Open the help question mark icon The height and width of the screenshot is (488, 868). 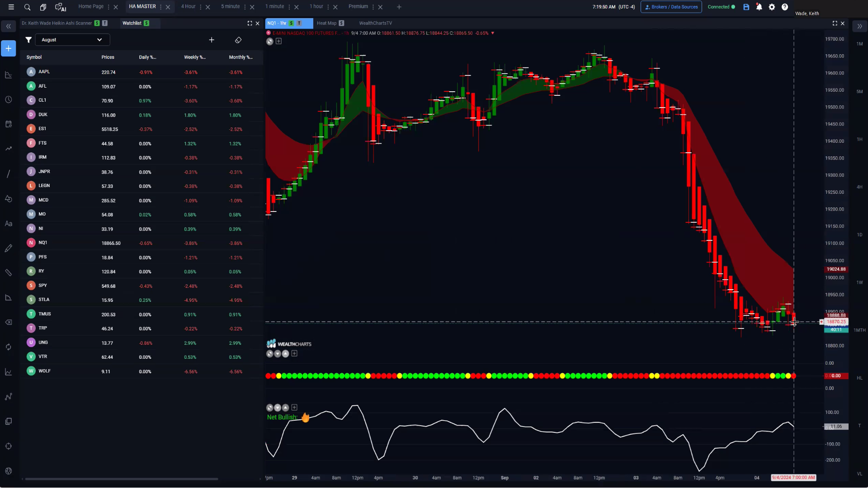click(785, 7)
